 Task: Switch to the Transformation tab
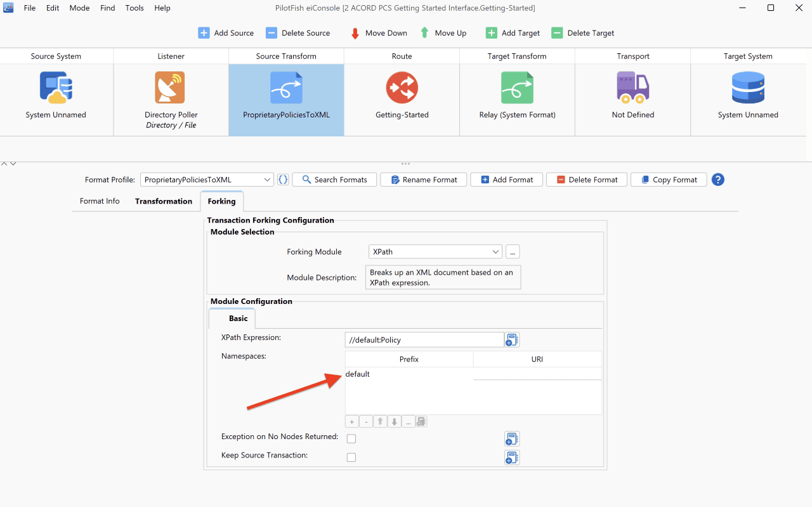(x=164, y=201)
